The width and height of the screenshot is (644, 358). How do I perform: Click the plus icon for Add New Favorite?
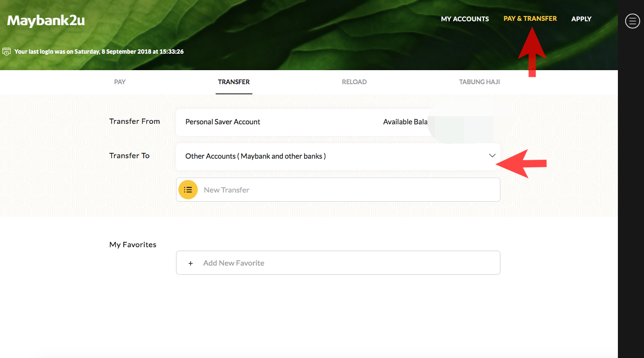pyautogui.click(x=190, y=263)
